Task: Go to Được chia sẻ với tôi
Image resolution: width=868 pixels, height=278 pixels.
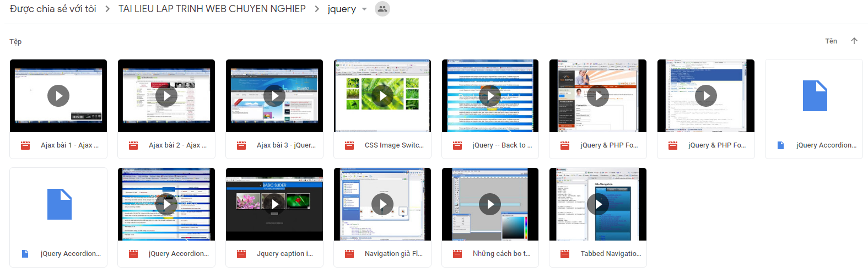Action: 53,9
